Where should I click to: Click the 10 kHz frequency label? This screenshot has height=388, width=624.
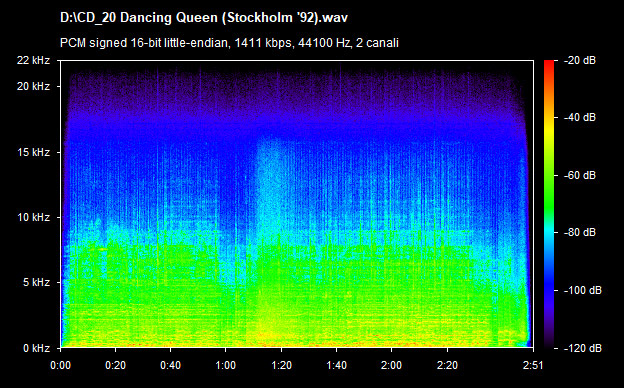point(33,217)
